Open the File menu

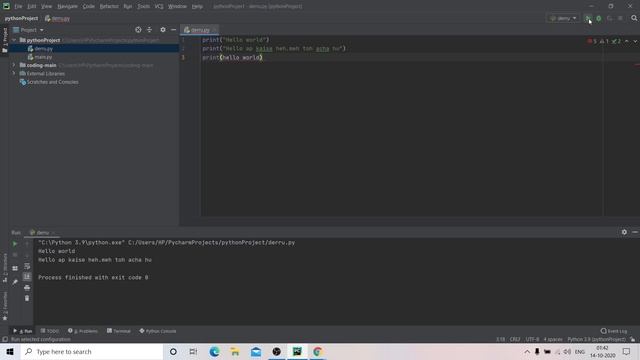point(18,6)
